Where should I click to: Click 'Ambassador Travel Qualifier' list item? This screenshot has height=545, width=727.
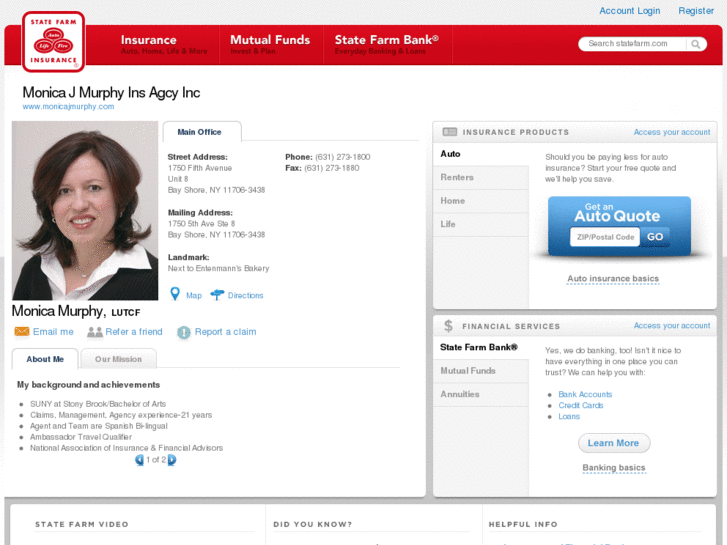[x=81, y=437]
